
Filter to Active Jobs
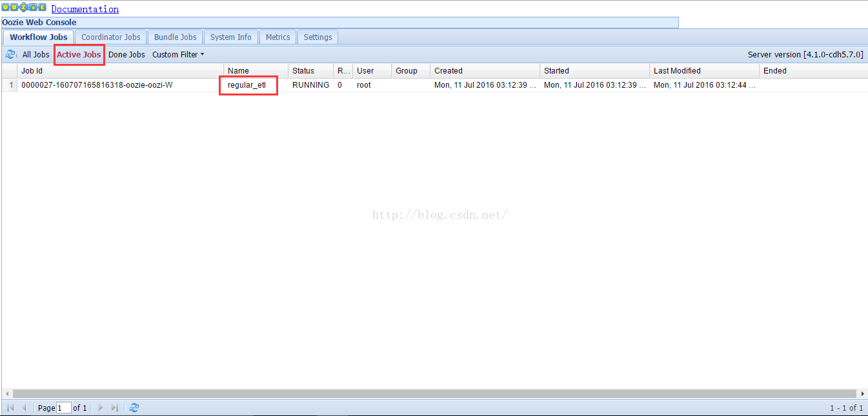pyautogui.click(x=79, y=55)
